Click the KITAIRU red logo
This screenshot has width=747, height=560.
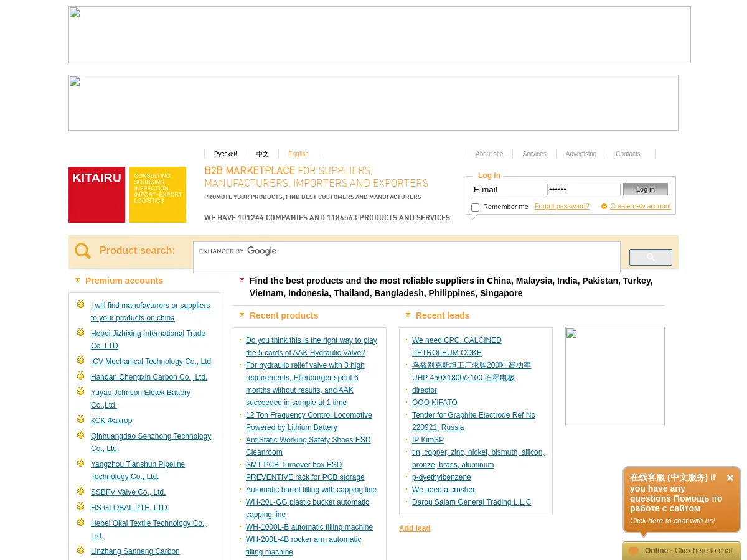(96, 195)
